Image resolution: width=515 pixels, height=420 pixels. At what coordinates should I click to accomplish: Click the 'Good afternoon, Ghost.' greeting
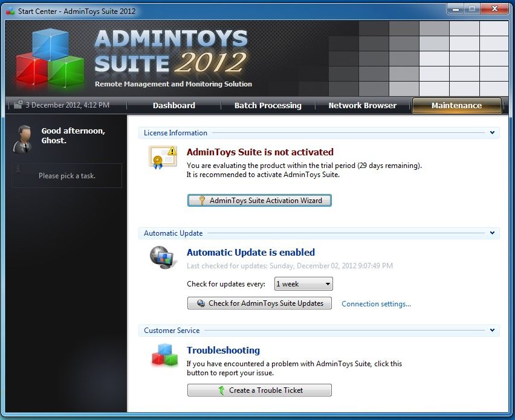[73, 135]
